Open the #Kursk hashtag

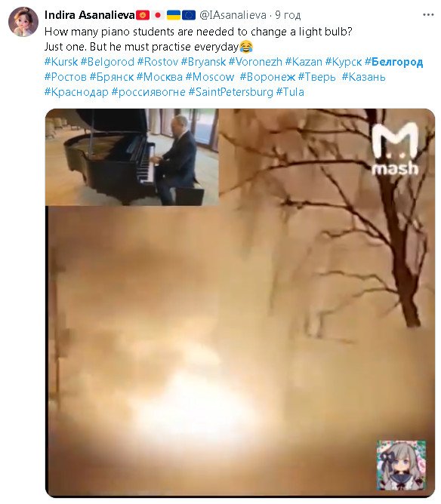[61, 62]
